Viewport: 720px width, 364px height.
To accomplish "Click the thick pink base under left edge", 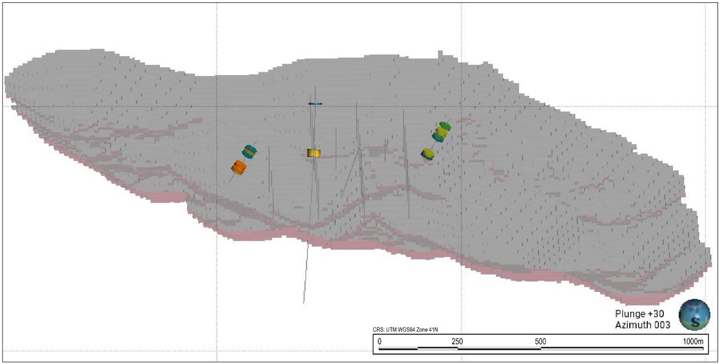I will [x=165, y=197].
